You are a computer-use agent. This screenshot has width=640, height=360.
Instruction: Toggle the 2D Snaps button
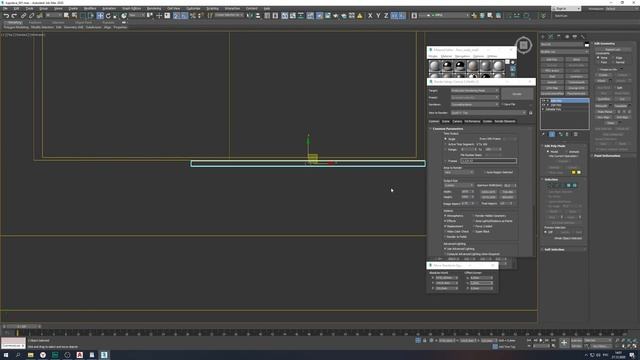(176, 16)
